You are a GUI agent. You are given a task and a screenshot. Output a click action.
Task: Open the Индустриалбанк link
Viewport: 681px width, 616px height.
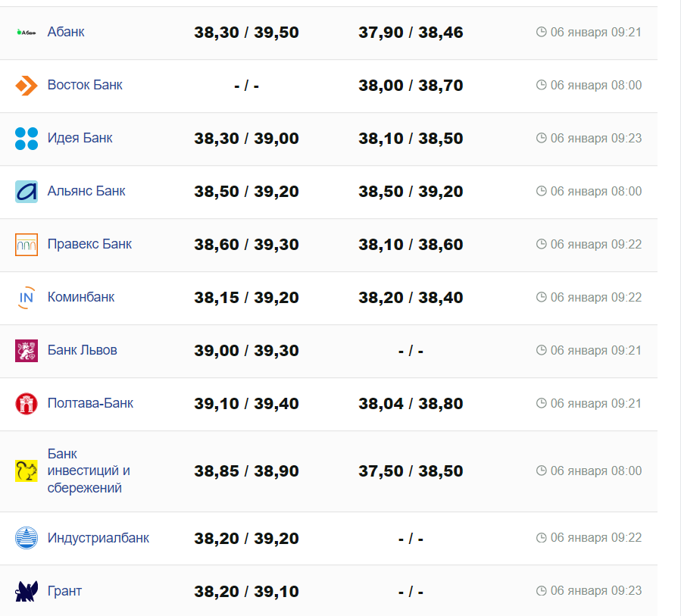pos(98,538)
